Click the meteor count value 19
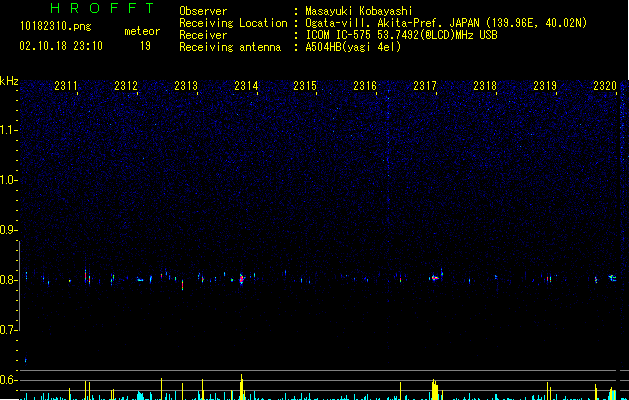 (x=145, y=46)
